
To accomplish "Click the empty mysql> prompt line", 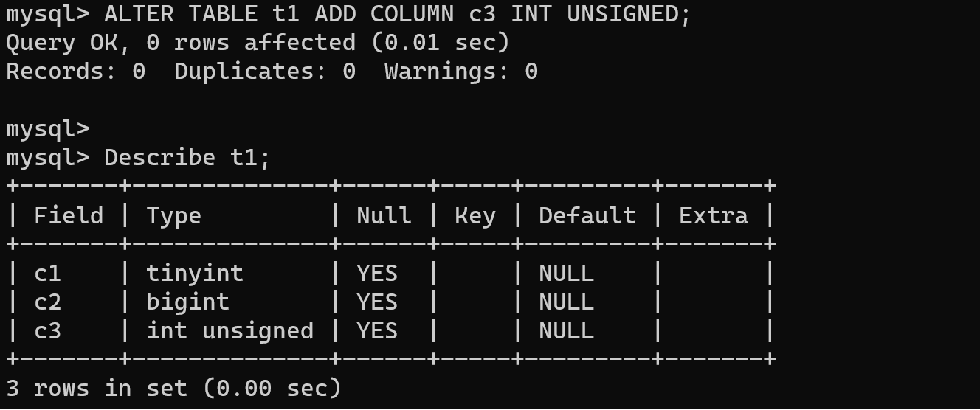I will point(47,129).
